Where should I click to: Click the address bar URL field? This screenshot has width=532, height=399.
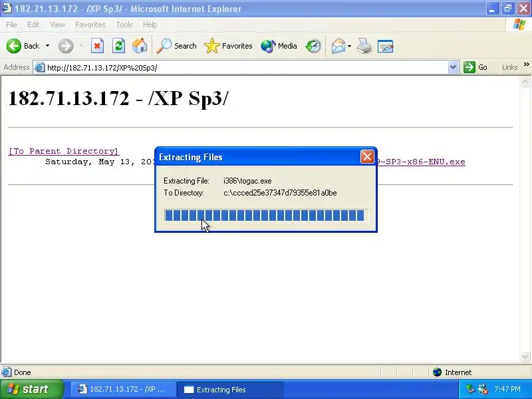click(246, 68)
